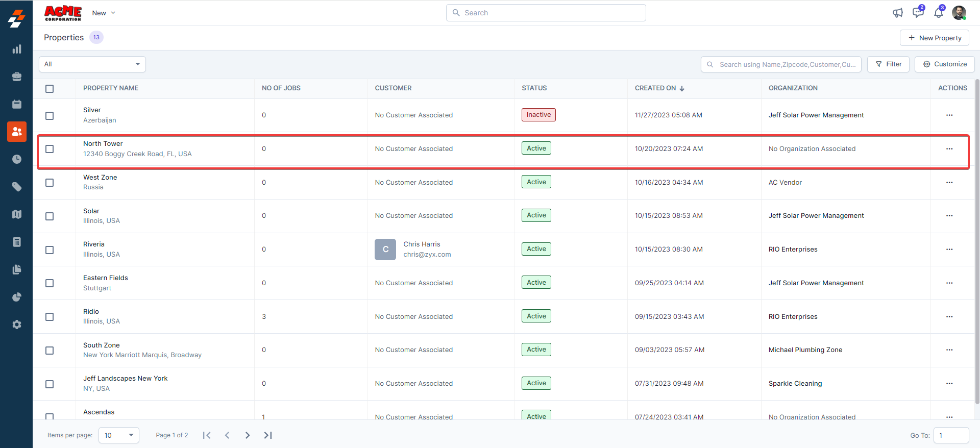Open the items per page dropdown

click(119, 435)
